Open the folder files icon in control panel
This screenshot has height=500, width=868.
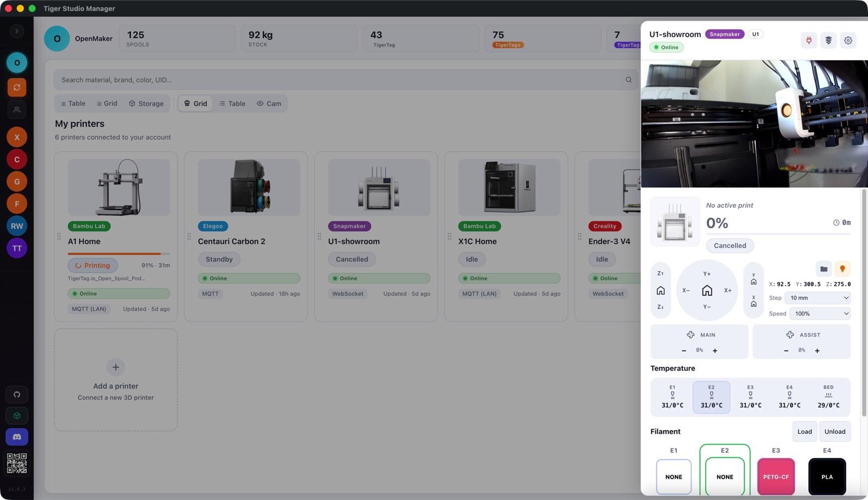(824, 269)
